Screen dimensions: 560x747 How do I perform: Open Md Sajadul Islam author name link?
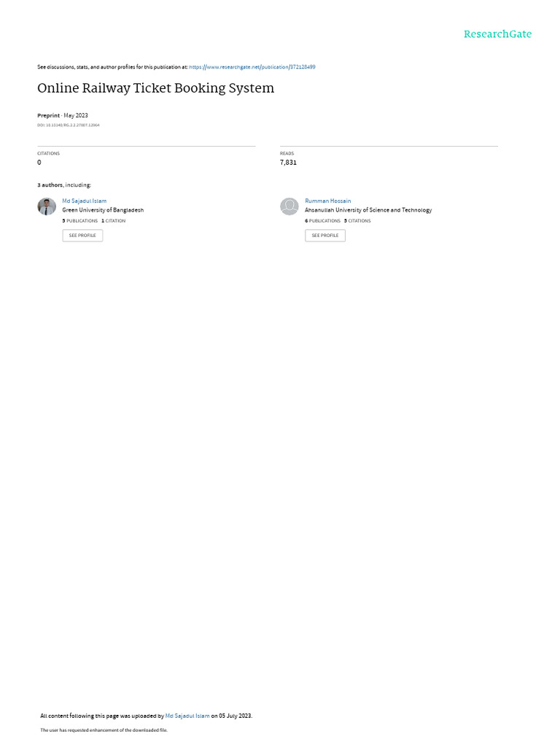click(x=85, y=201)
